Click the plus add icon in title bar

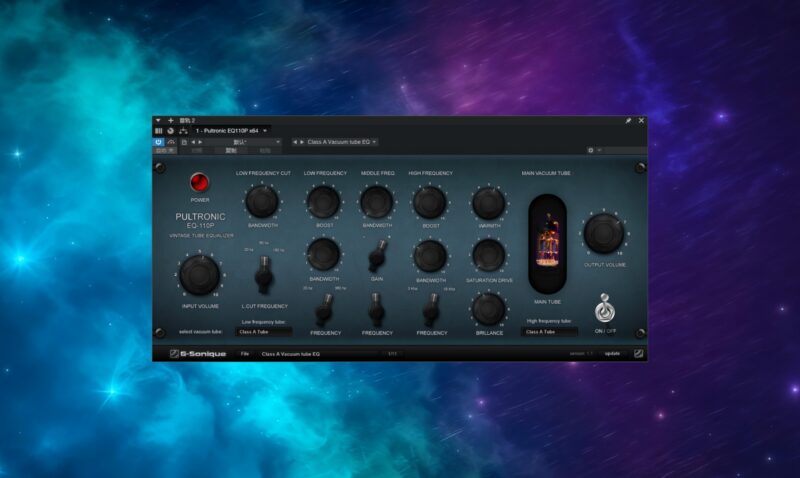click(x=170, y=120)
